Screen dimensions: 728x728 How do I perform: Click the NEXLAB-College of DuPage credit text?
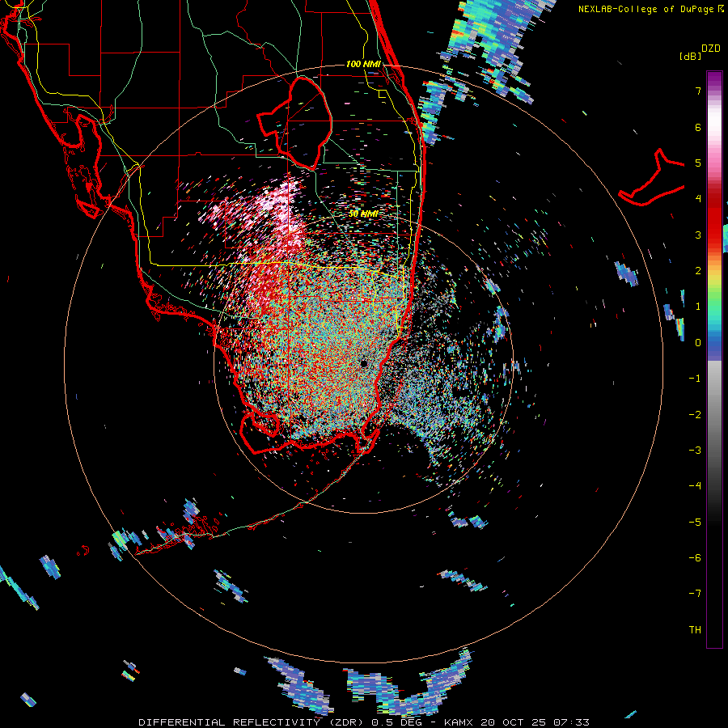point(647,9)
